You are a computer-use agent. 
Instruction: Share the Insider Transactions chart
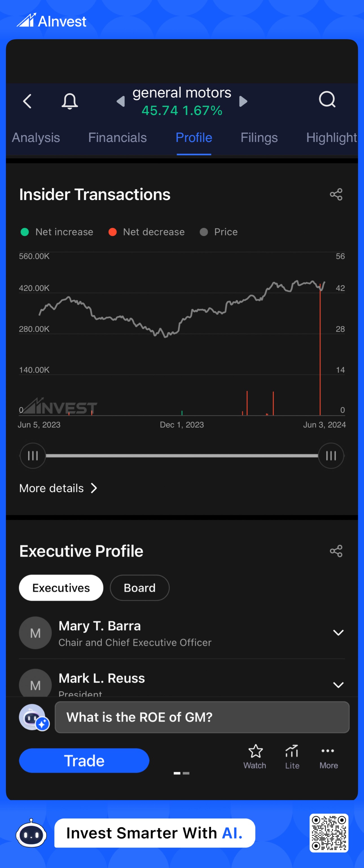point(336,194)
